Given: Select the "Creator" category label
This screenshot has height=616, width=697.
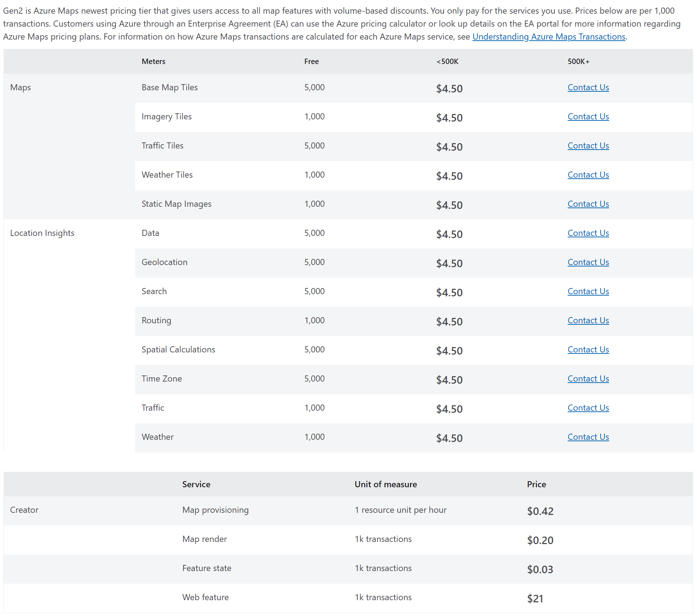Looking at the screenshot, I should (24, 510).
